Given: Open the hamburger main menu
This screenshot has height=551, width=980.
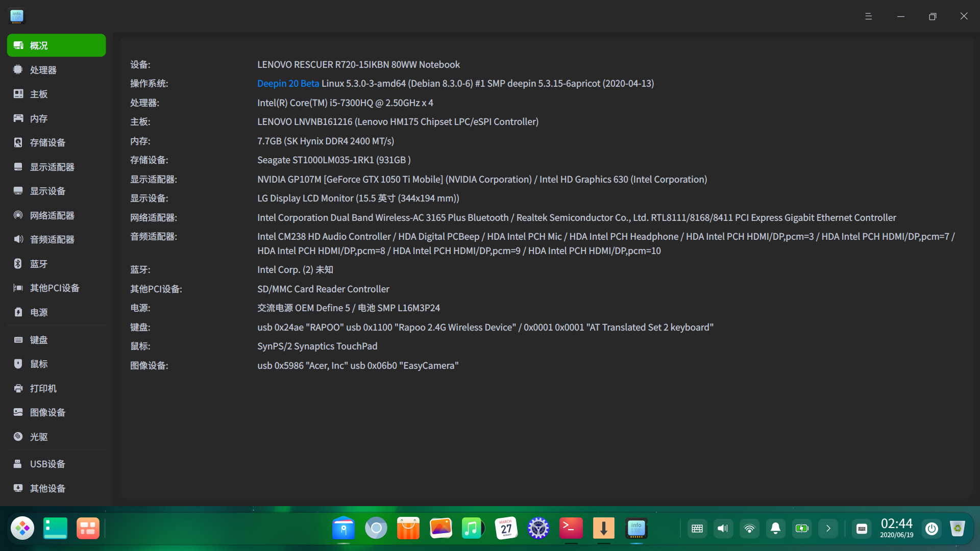Looking at the screenshot, I should [868, 16].
